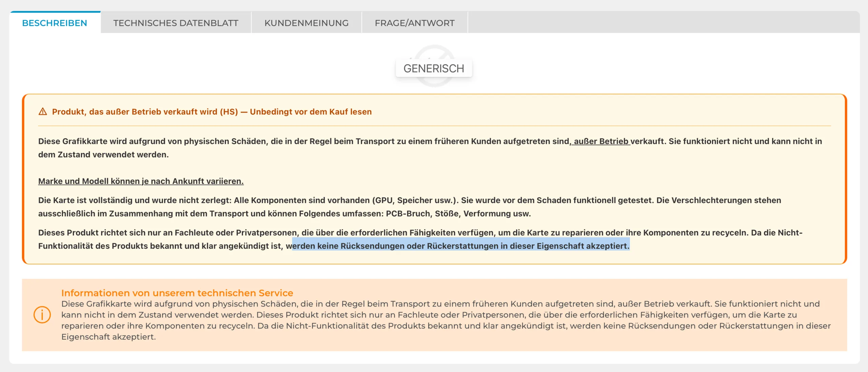This screenshot has width=868, height=372.
Task: Select the KUNDENMEINUNG tab
Action: click(306, 23)
